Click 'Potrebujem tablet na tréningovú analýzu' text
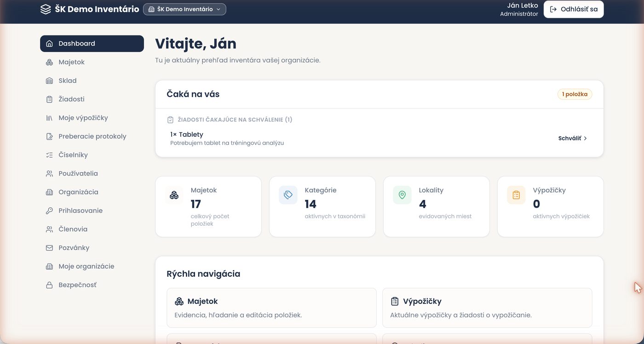 pos(227,143)
